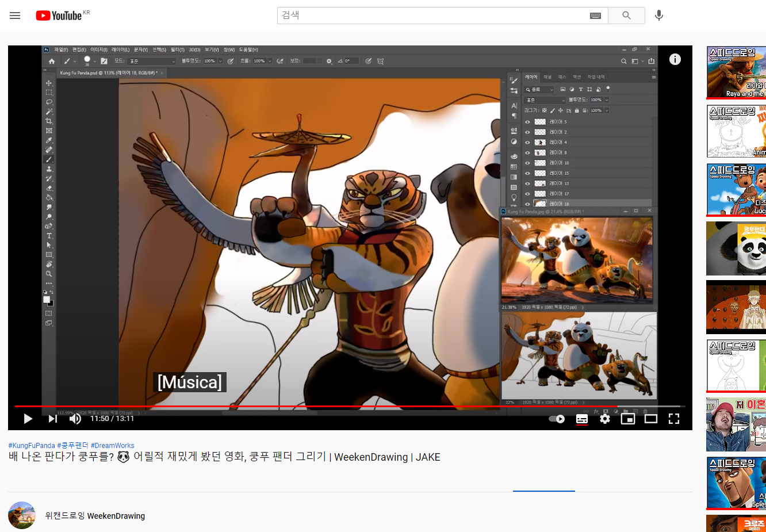Screen dimensions: 766x532
Task: Toggle the autoplay switch
Action: pyautogui.click(x=557, y=419)
